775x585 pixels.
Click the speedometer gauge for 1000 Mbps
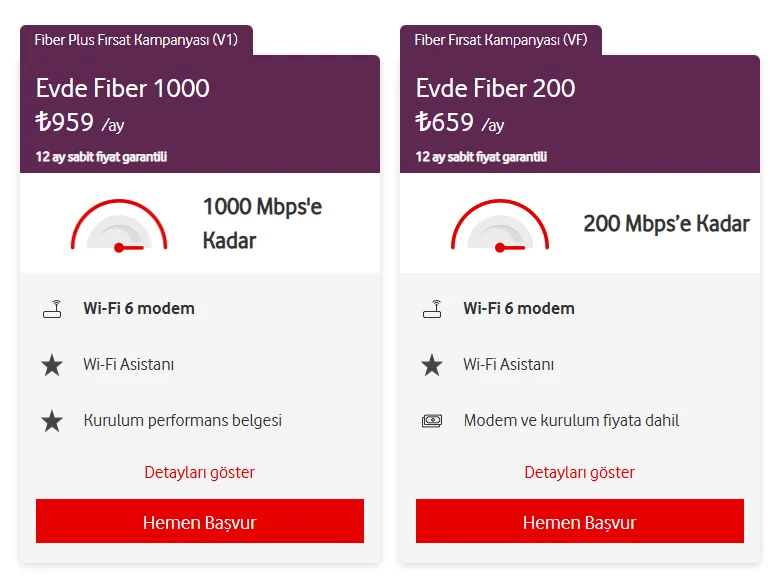(119, 225)
